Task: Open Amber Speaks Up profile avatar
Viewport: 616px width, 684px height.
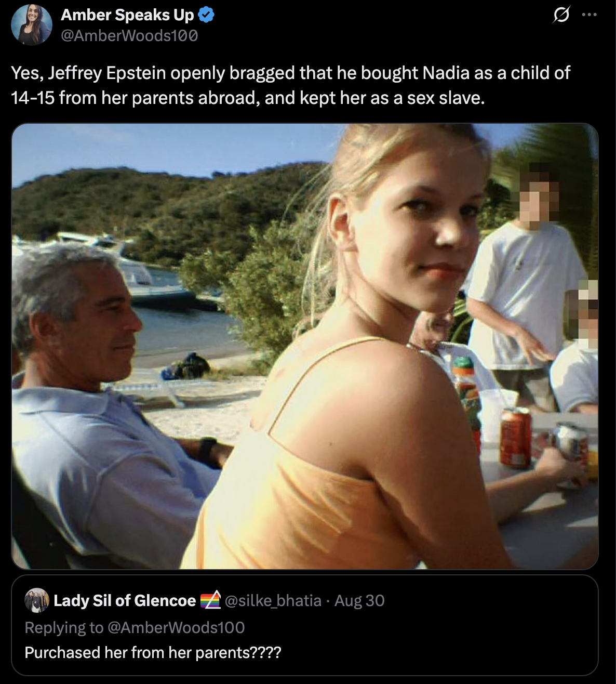Action: tap(32, 24)
